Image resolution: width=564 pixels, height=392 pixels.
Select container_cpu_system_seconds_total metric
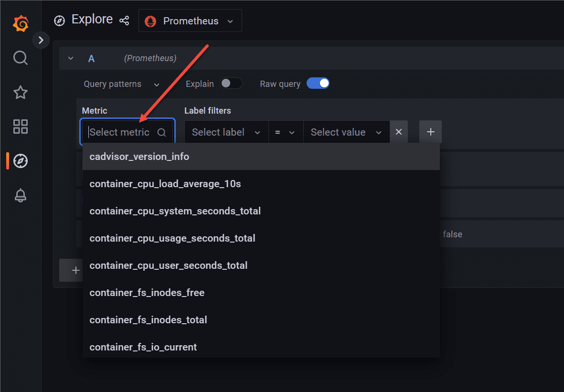pyautogui.click(x=261, y=211)
